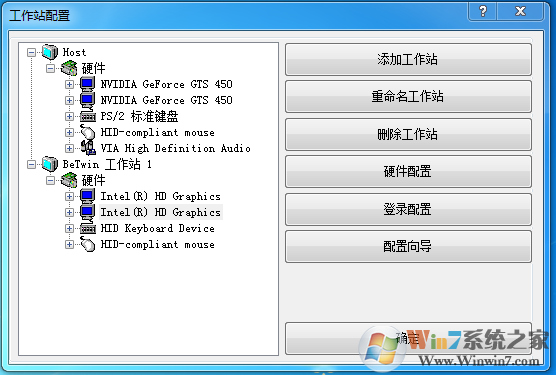Select HID-compliant mouse label under Host

tap(157, 133)
